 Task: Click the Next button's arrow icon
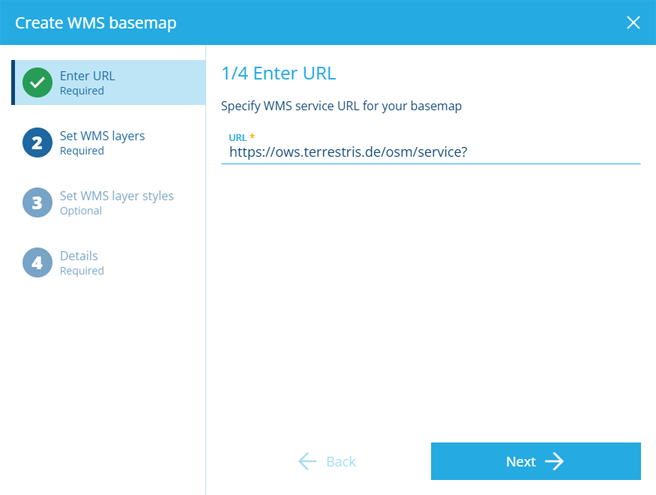click(554, 461)
